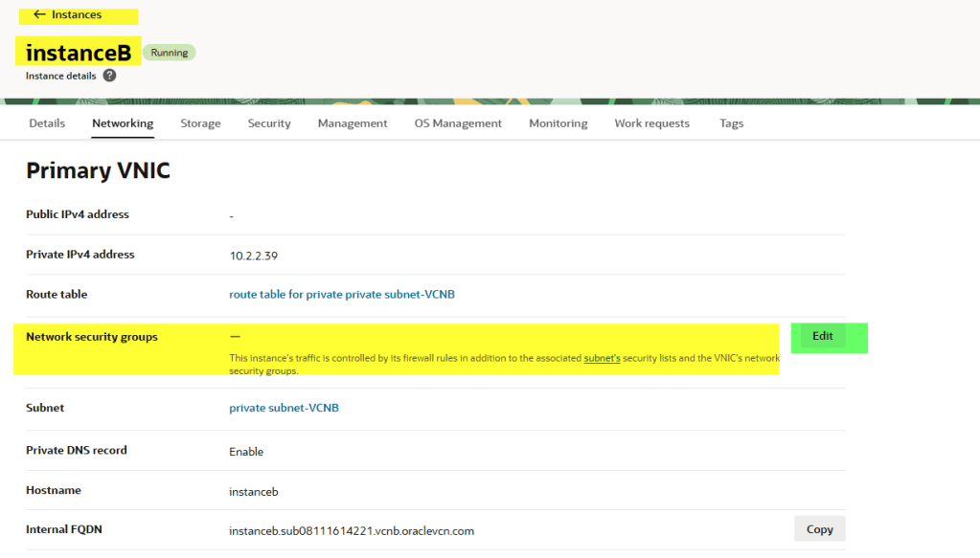Click the private IPv4 address 10.2.2.39
This screenshot has height=558, width=980.
tap(254, 256)
